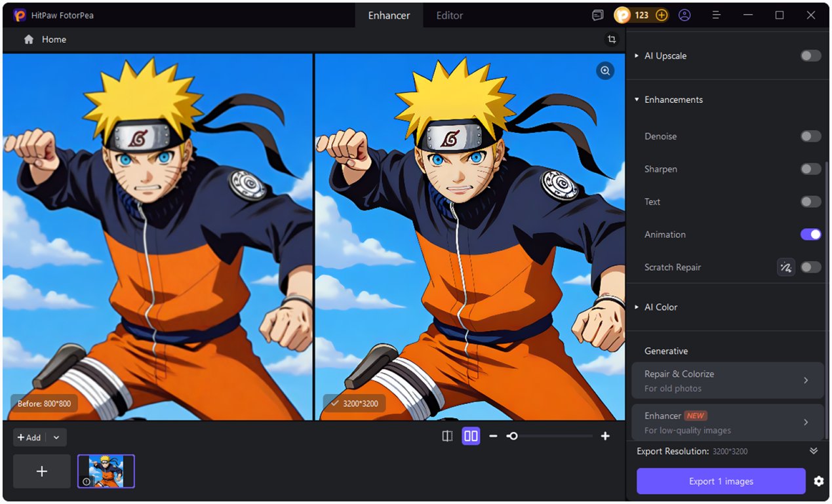The height and width of the screenshot is (504, 832).
Task: Add more credits with the plus icon
Action: 662,15
